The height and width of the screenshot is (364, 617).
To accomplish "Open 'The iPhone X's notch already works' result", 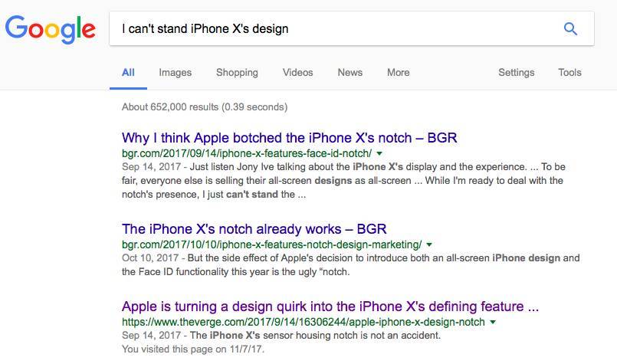I will [x=254, y=229].
